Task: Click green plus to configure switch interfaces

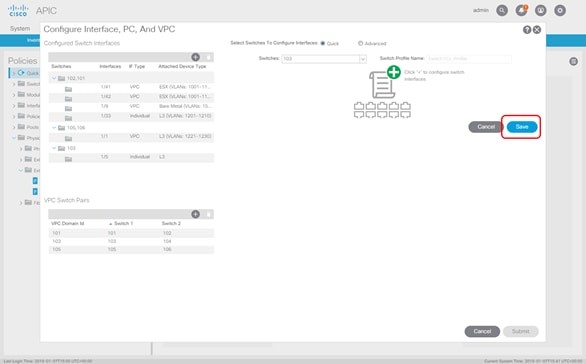Action: pos(394,72)
